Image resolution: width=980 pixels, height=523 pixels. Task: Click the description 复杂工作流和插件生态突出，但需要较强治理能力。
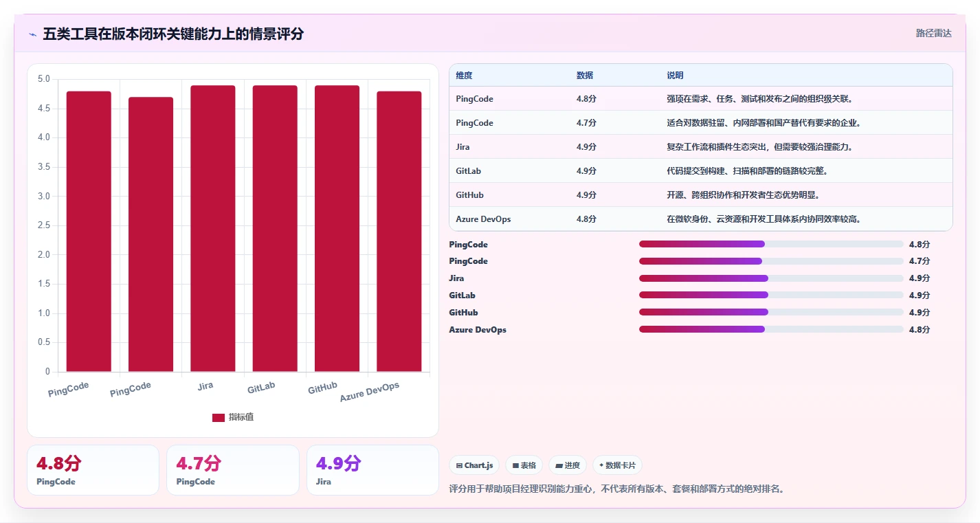coord(759,147)
